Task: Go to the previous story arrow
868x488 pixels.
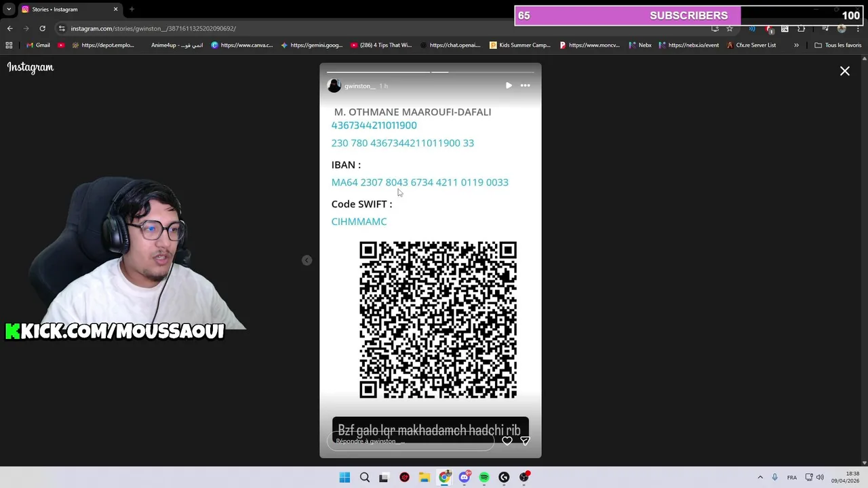Action: (307, 260)
